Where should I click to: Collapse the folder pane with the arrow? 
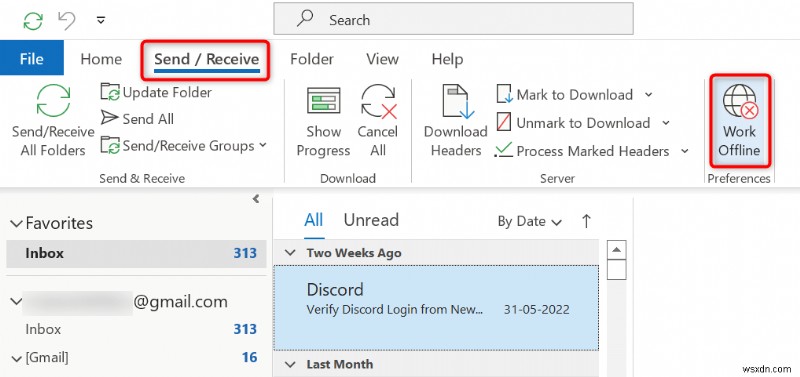tap(256, 199)
